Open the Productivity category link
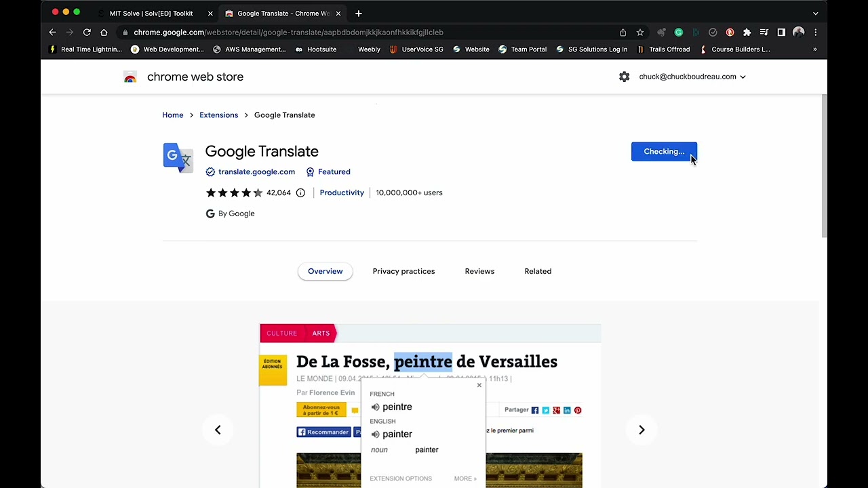 (342, 192)
